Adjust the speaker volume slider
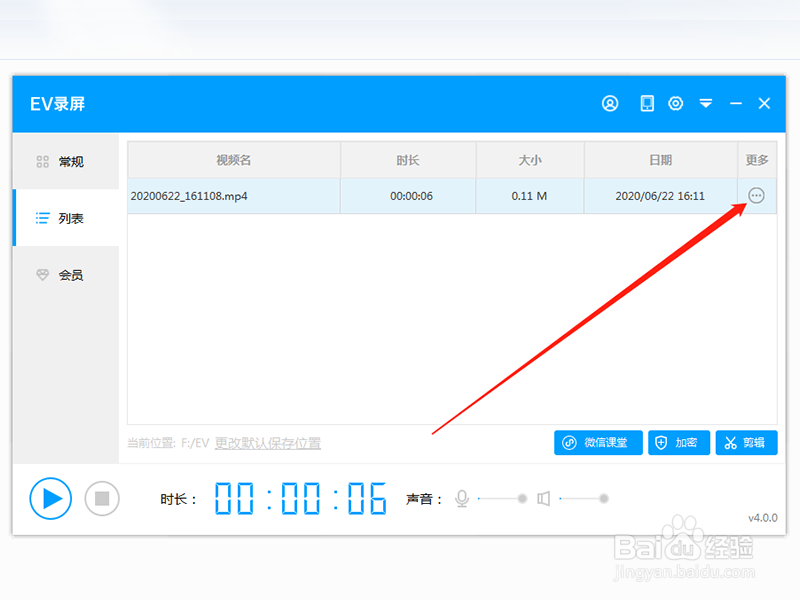The height and width of the screenshot is (600, 800). [584, 498]
